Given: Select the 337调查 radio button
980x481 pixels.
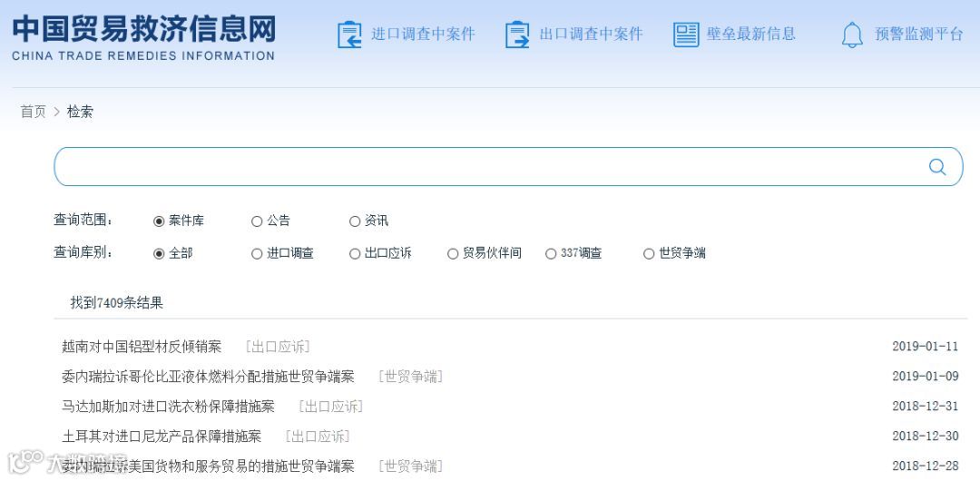Looking at the screenshot, I should [x=551, y=254].
